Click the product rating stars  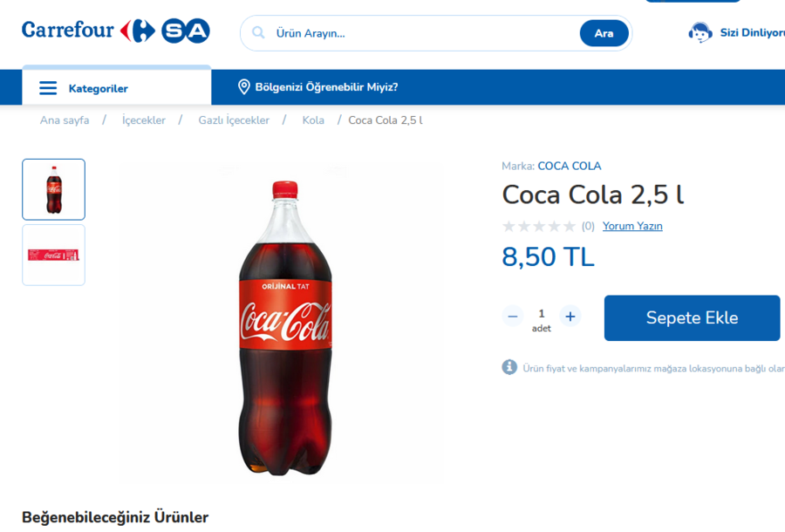point(538,226)
